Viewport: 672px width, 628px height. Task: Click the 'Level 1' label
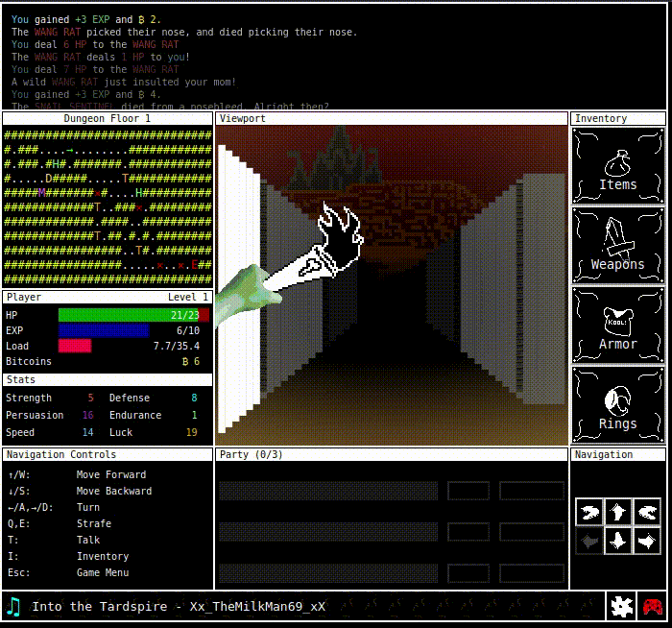188,297
